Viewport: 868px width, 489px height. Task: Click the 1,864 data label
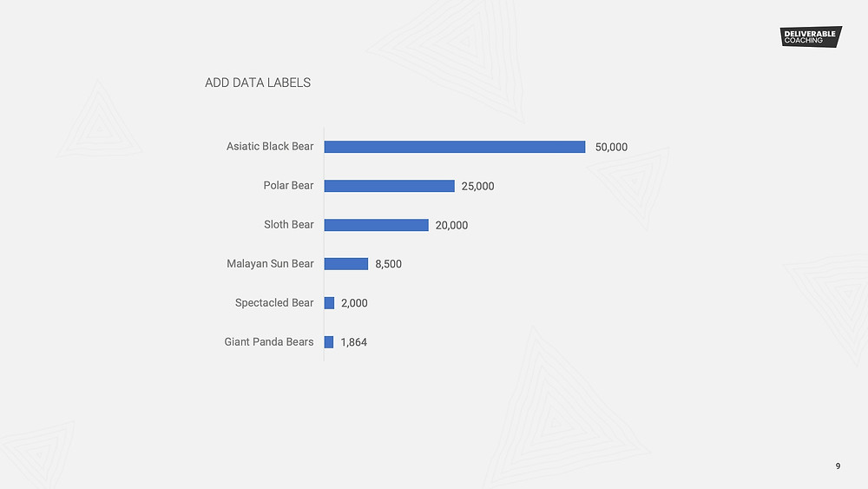click(x=354, y=342)
